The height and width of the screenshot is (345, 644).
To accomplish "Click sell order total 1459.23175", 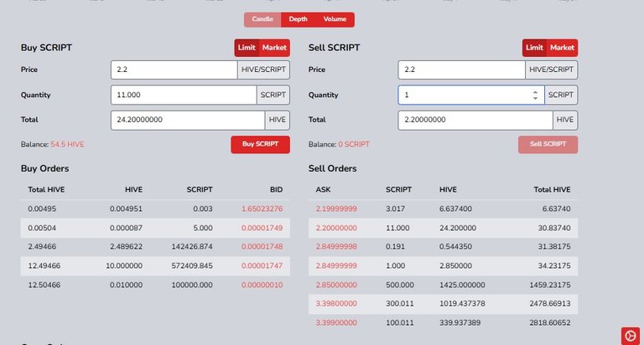I will 550,285.
